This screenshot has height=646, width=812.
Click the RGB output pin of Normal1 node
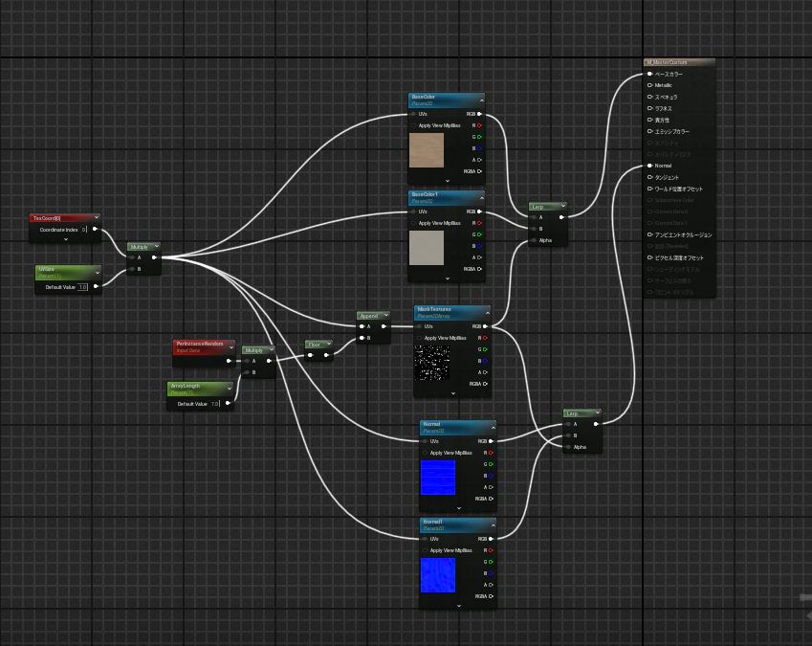[x=491, y=539]
